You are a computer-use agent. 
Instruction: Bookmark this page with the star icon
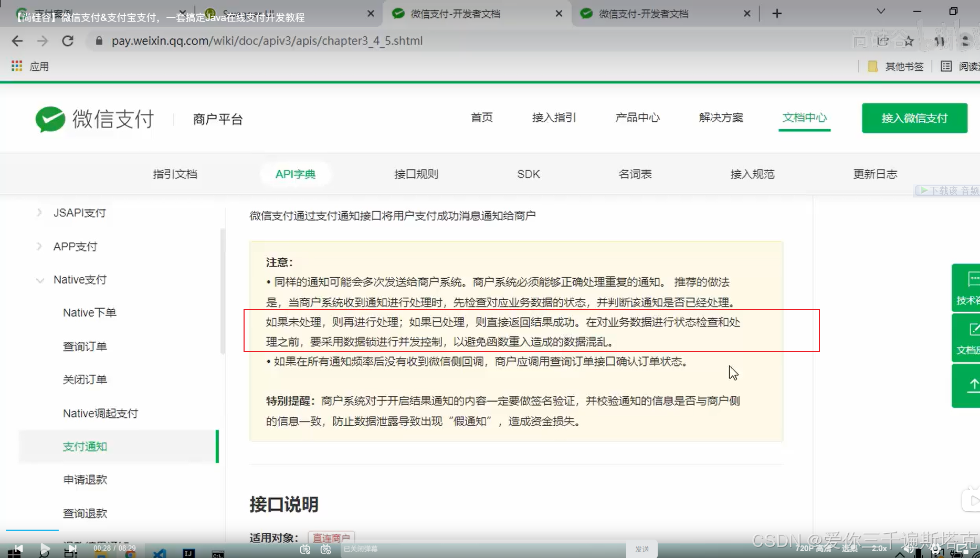[909, 41]
